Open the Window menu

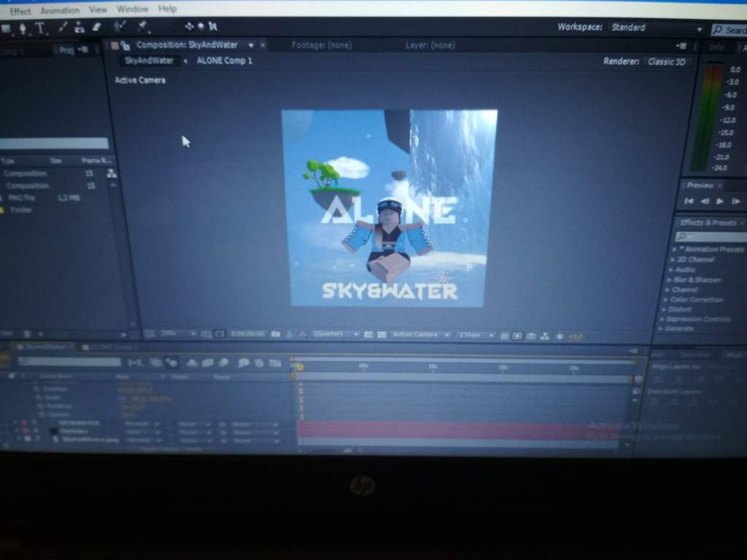click(x=133, y=9)
